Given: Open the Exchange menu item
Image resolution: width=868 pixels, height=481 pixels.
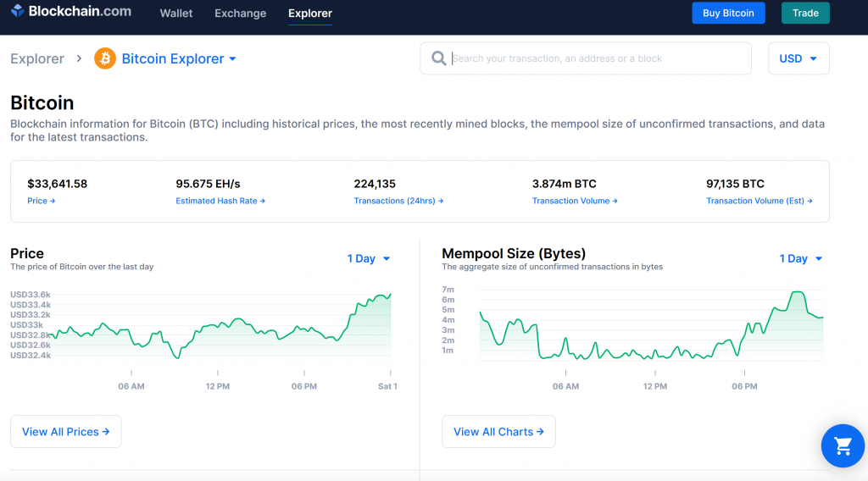Looking at the screenshot, I should pyautogui.click(x=240, y=14).
